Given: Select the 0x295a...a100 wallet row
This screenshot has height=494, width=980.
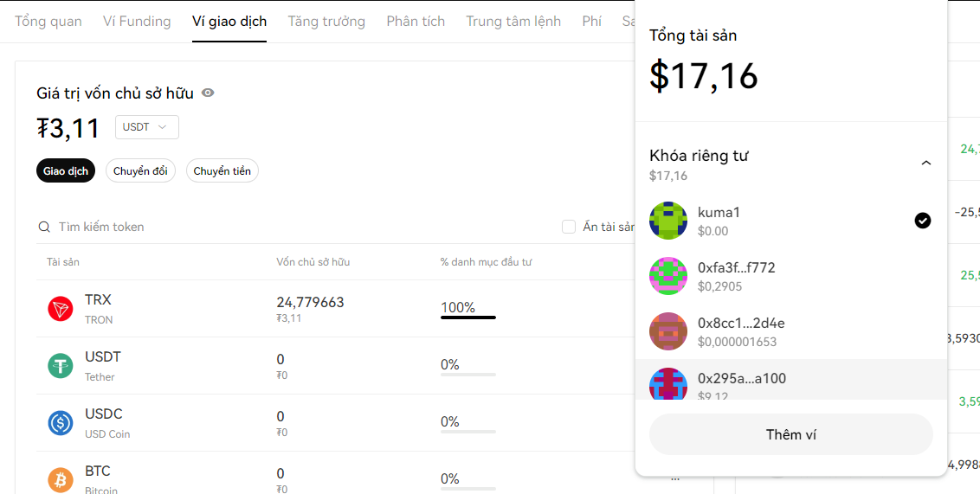Looking at the screenshot, I should coord(790,381).
